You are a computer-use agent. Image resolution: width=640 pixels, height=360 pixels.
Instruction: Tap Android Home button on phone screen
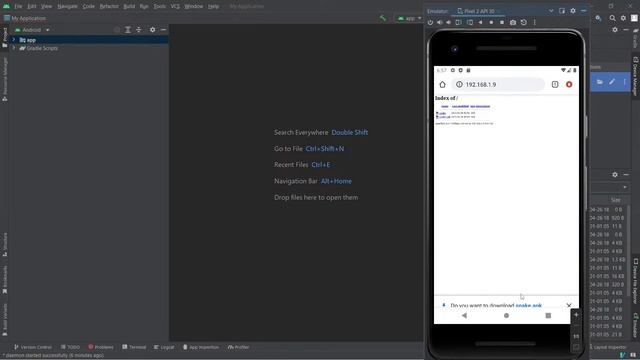click(506, 316)
